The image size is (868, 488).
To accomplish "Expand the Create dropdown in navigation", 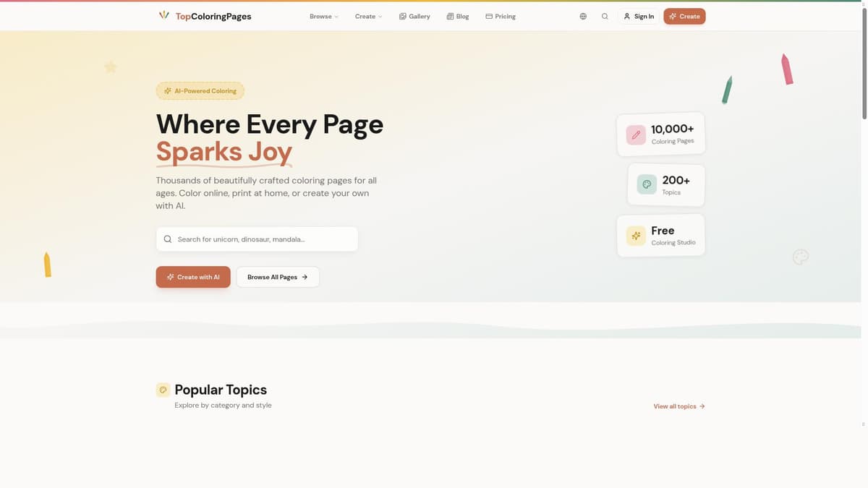I will [x=368, y=16].
